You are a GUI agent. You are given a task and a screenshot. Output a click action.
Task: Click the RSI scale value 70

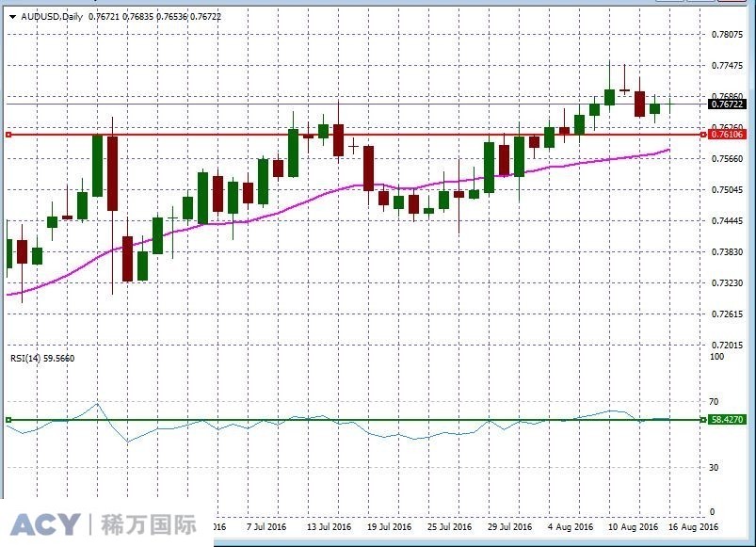tap(714, 401)
